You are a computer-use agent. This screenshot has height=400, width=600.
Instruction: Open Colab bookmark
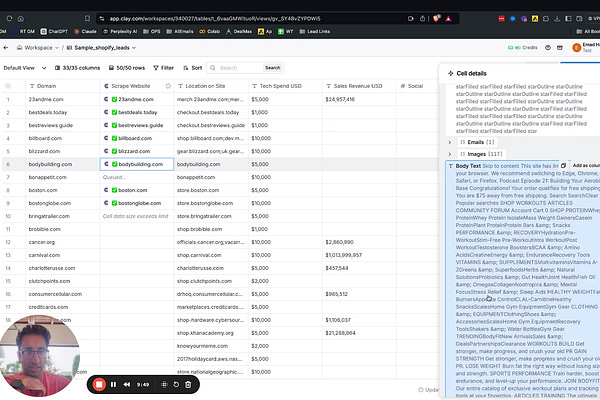click(210, 31)
